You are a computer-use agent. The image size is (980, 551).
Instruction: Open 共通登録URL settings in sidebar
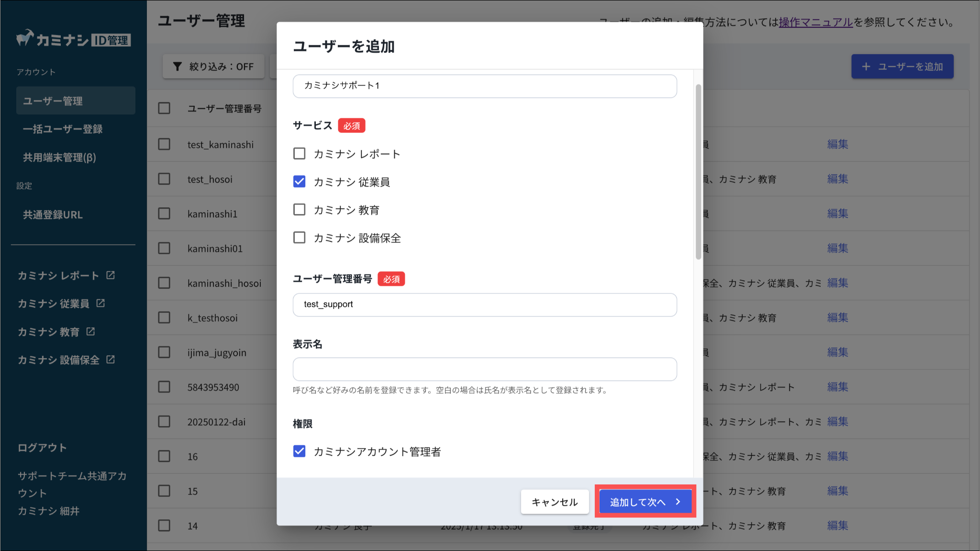pos(53,214)
